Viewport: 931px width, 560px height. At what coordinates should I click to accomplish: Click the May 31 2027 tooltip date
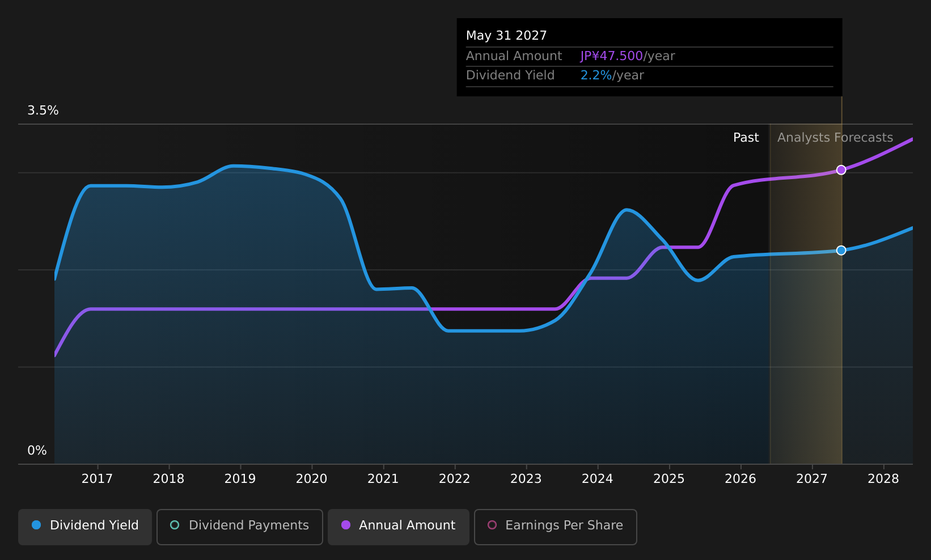[x=506, y=36]
